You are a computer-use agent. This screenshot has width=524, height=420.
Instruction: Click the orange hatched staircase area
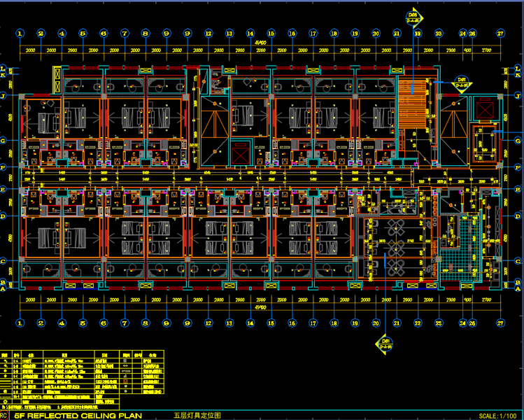(412, 103)
